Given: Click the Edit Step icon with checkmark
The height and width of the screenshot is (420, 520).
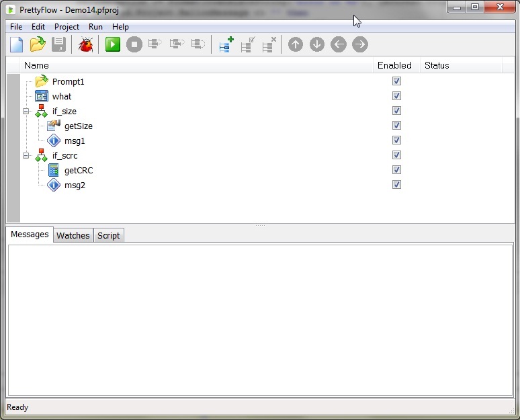Looking at the screenshot, I should click(x=248, y=44).
